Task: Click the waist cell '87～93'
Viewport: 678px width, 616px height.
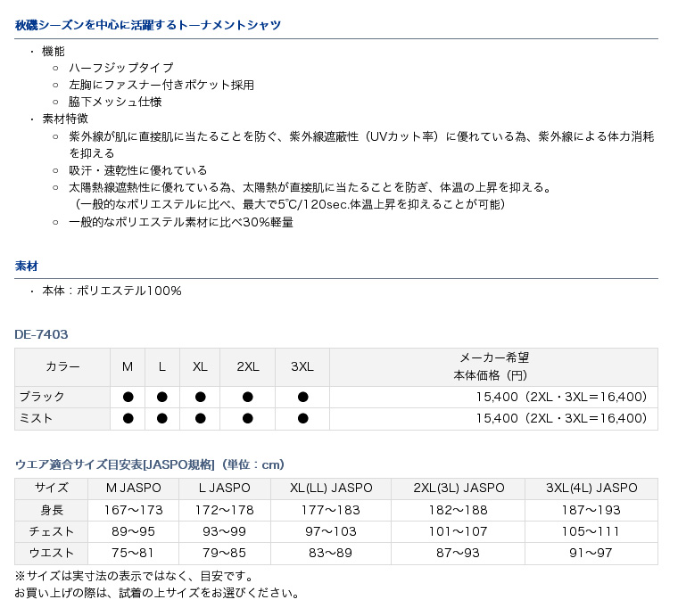Action: click(459, 554)
